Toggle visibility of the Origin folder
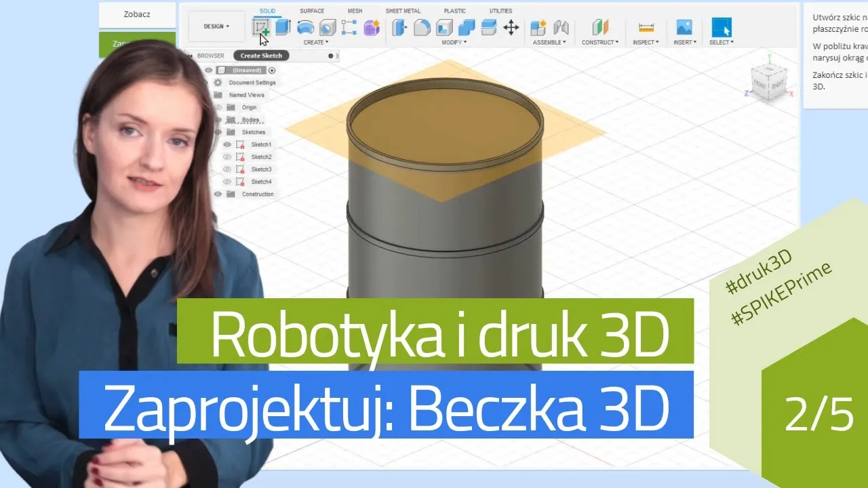868x488 pixels. [x=217, y=107]
